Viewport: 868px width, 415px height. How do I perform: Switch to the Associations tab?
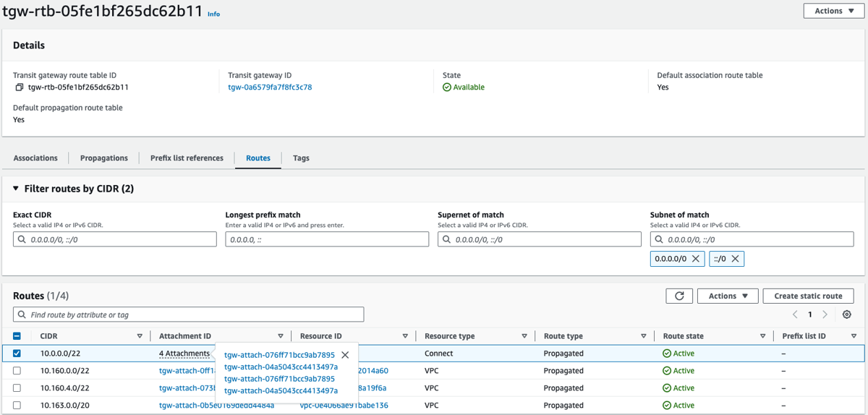(35, 158)
